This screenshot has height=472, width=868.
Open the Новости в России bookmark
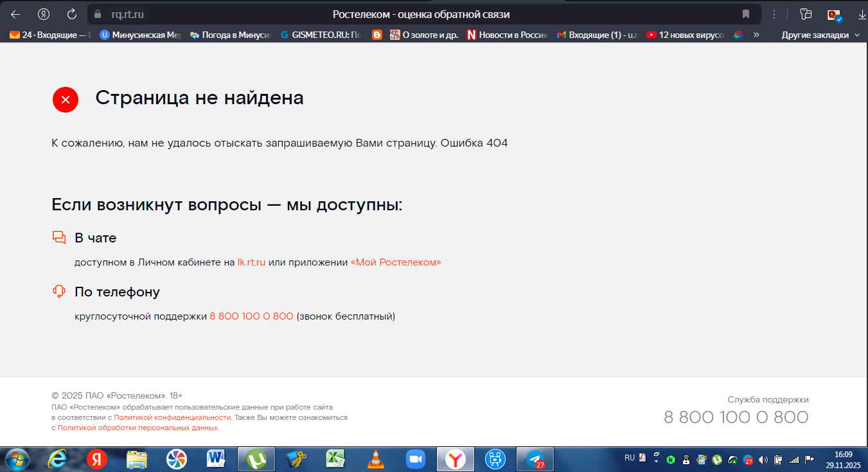point(506,35)
